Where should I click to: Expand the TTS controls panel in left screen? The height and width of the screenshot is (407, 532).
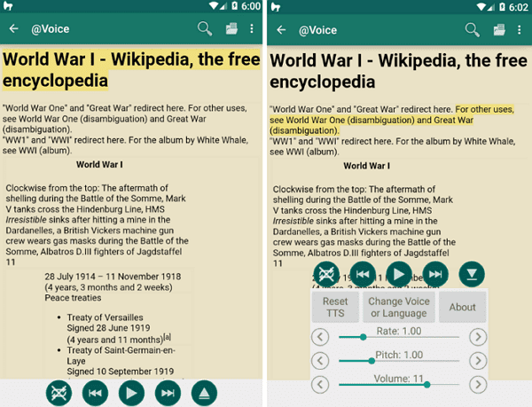pos(204,393)
